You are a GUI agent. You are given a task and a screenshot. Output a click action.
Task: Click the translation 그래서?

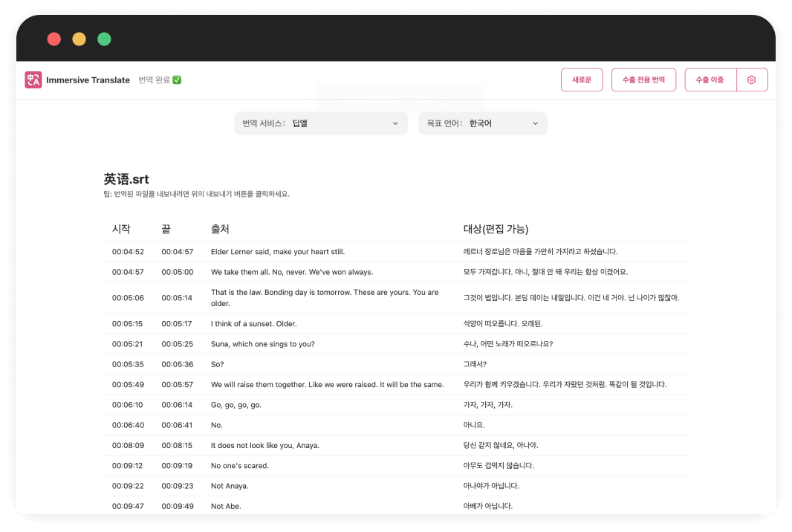475,364
